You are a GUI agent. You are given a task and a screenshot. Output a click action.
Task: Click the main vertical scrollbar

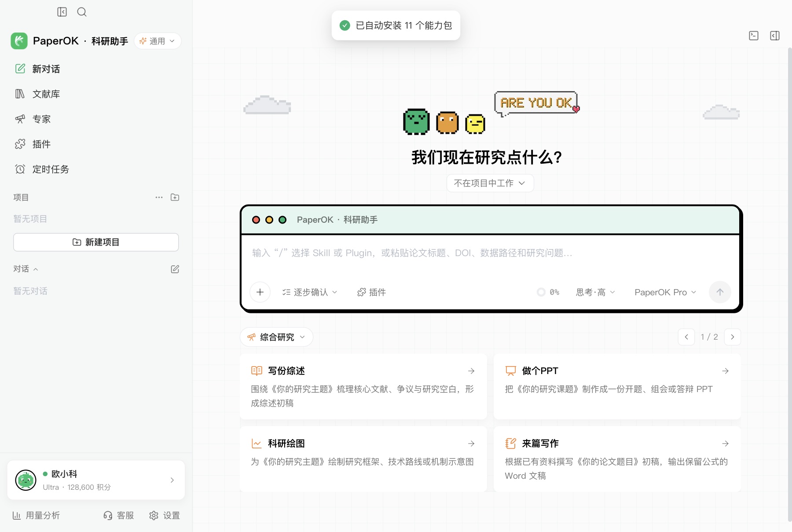789,284
